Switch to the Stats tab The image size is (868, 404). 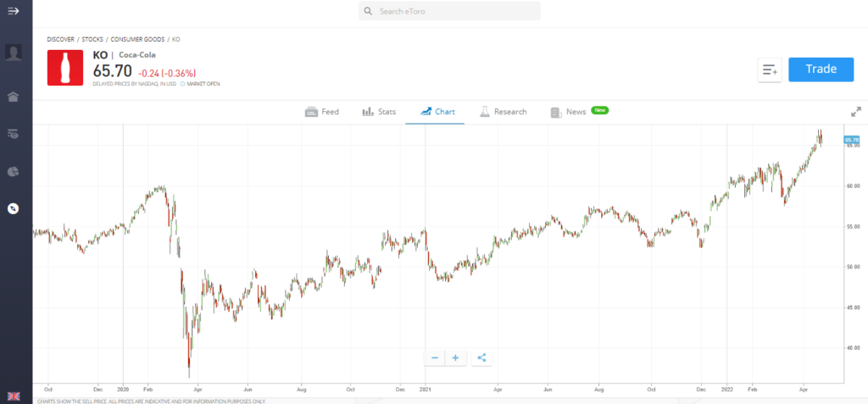tap(379, 112)
